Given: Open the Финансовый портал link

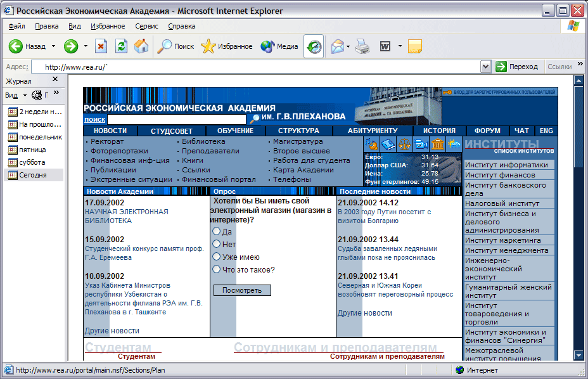Looking at the screenshot, I should tap(219, 179).
